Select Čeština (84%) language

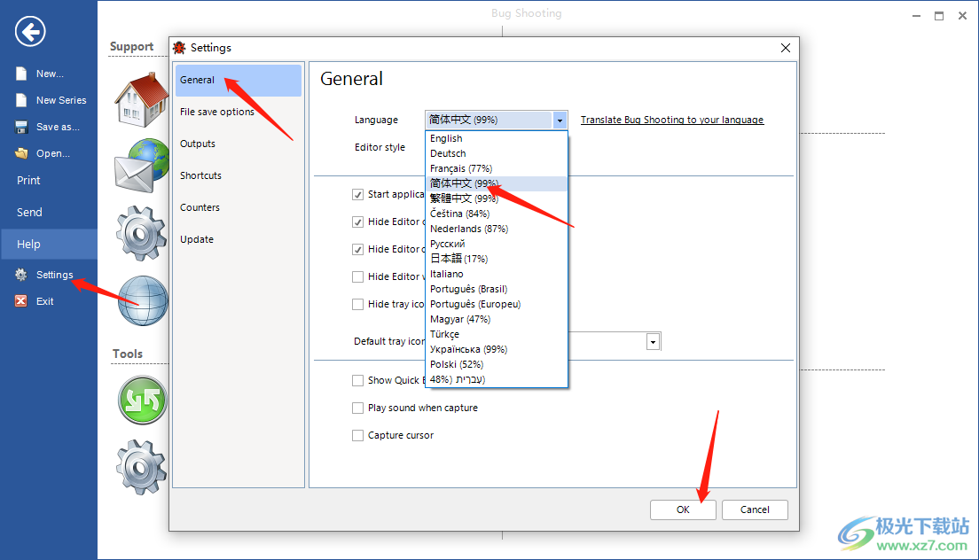coord(497,214)
